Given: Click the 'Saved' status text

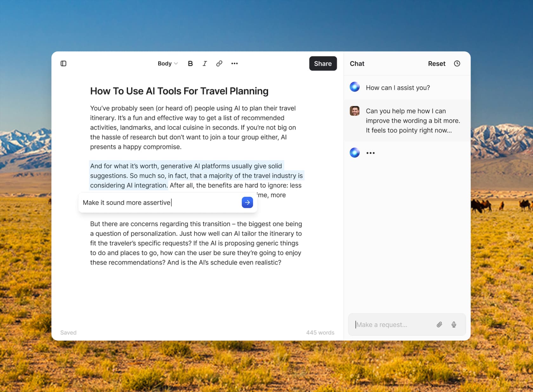Looking at the screenshot, I should [x=68, y=332].
